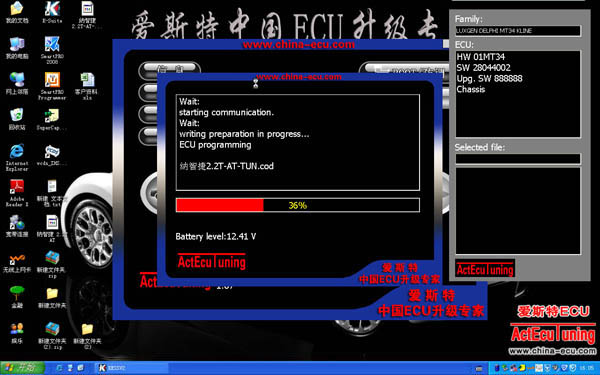Click the Family field showing LUXGEN DELPHI MT34

pos(518,31)
